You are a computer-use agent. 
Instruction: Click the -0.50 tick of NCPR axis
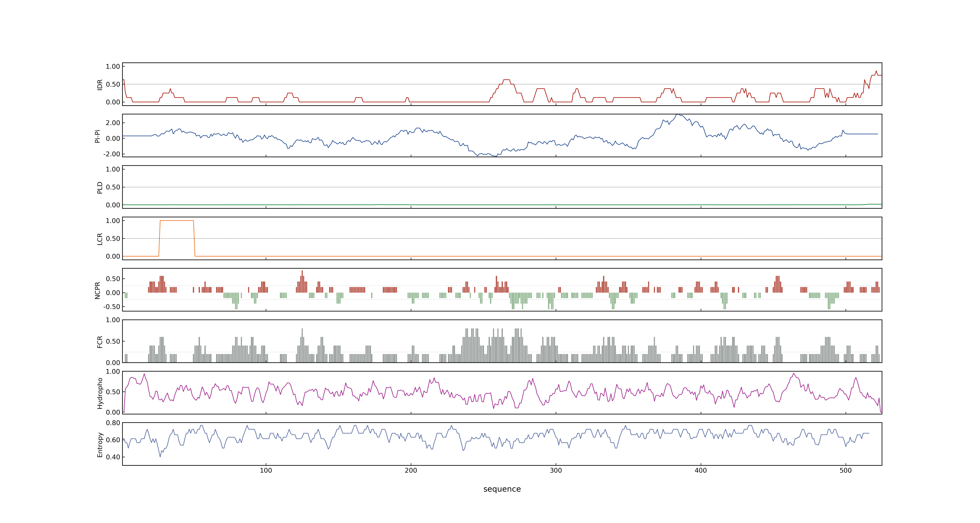(112, 307)
